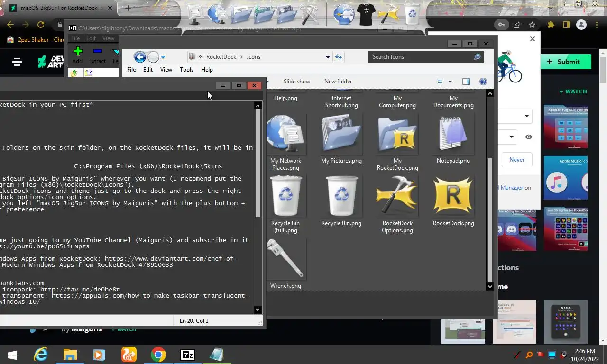The height and width of the screenshot is (364, 607).
Task: Open the Chrome extensions puzzle icon
Action: [551, 25]
